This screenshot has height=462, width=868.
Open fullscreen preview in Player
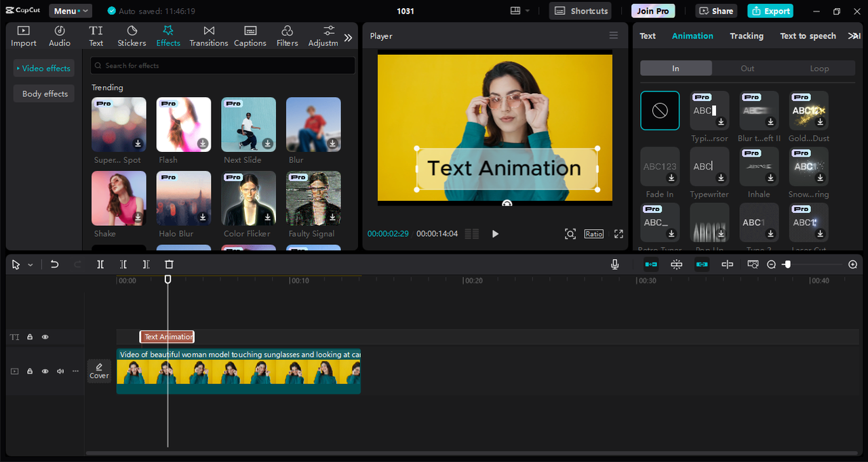click(618, 233)
